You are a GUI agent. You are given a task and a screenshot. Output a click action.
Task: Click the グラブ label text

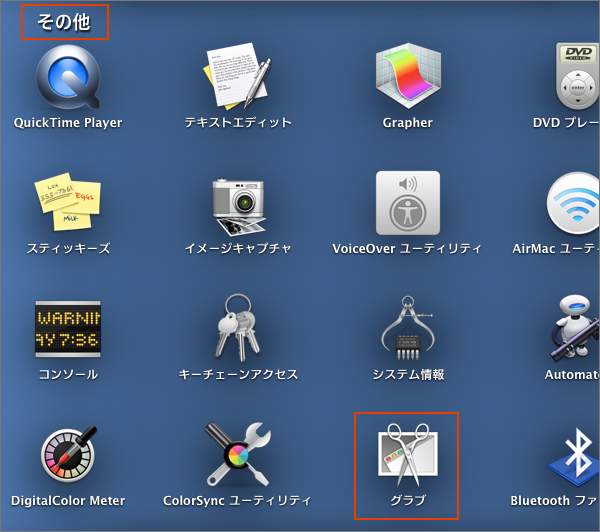[x=408, y=500]
